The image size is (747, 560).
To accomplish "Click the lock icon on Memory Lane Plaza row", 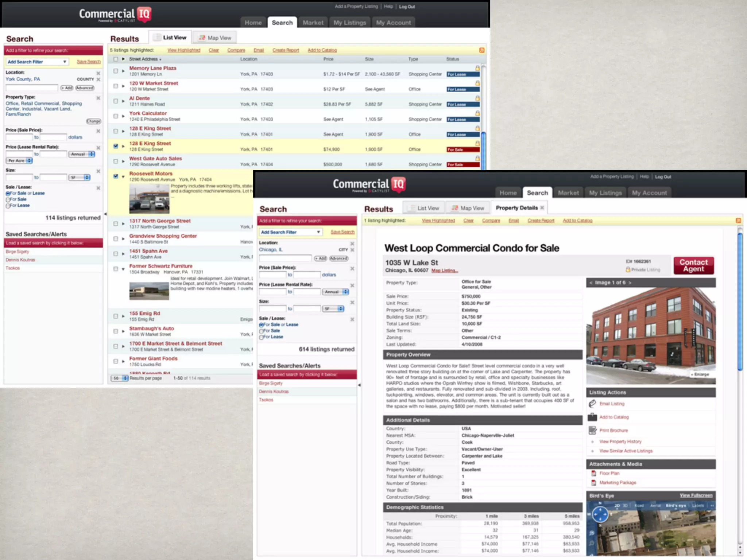I will point(477,68).
